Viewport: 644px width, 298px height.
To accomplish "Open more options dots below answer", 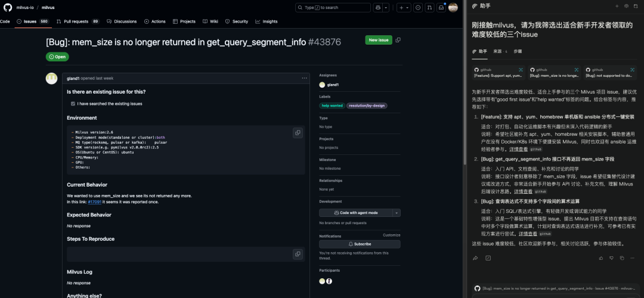I will click(x=632, y=258).
